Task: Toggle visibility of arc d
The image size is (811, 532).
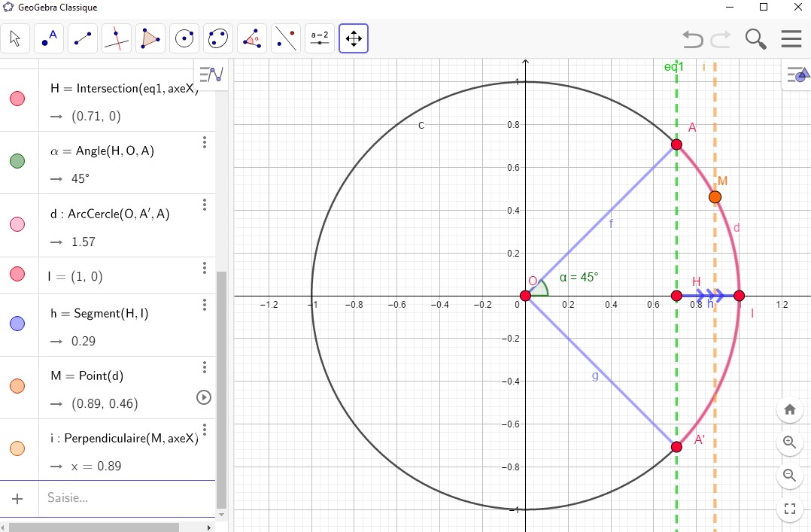Action: (17, 224)
